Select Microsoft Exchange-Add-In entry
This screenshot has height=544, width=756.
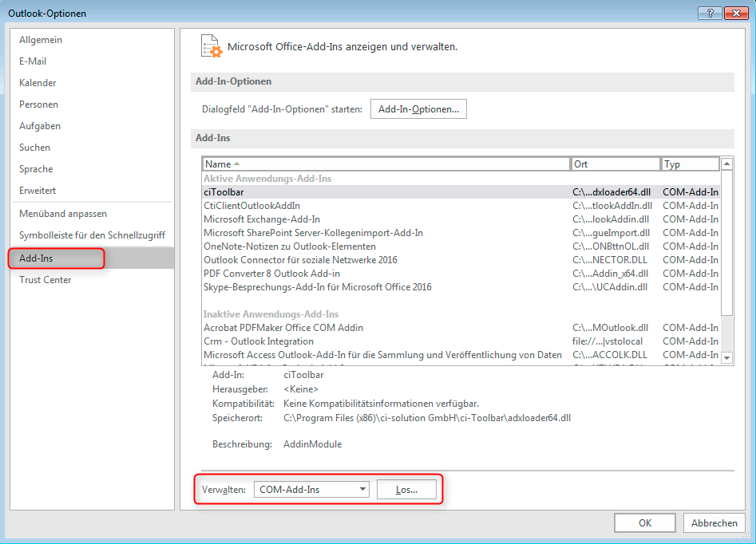(461, 219)
